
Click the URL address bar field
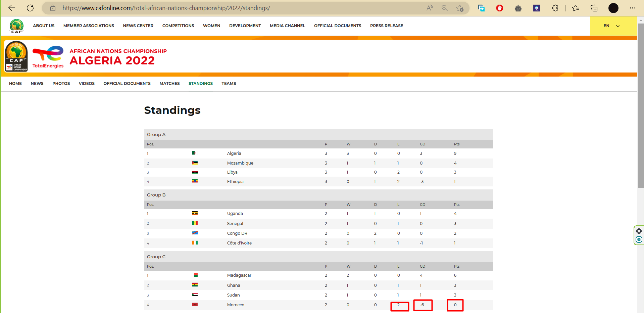[235, 8]
